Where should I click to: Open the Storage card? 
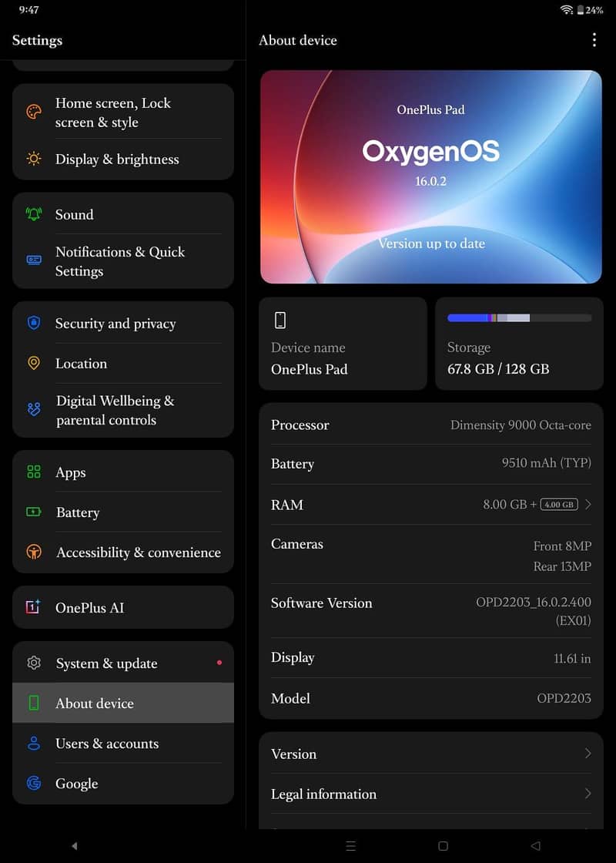[519, 344]
